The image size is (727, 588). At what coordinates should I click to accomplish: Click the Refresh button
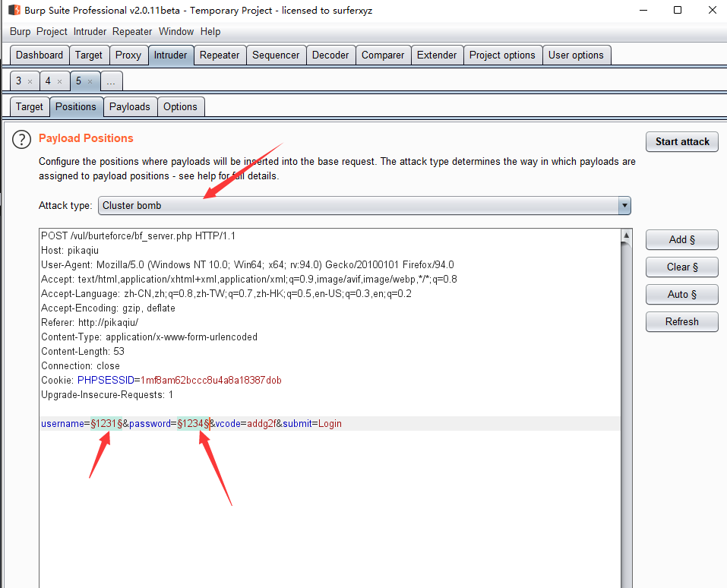pyautogui.click(x=682, y=322)
